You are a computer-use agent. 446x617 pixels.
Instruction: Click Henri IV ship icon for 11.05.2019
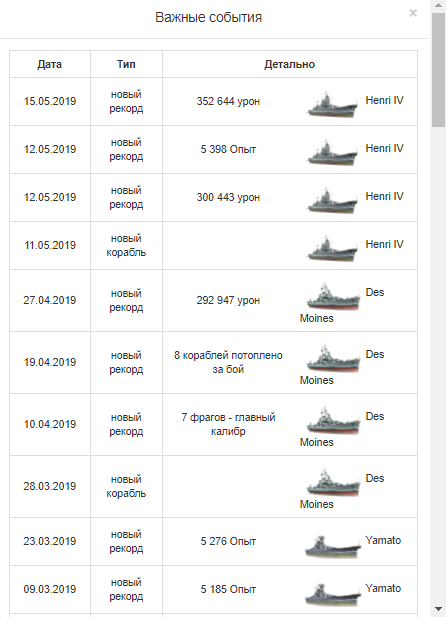pos(333,249)
